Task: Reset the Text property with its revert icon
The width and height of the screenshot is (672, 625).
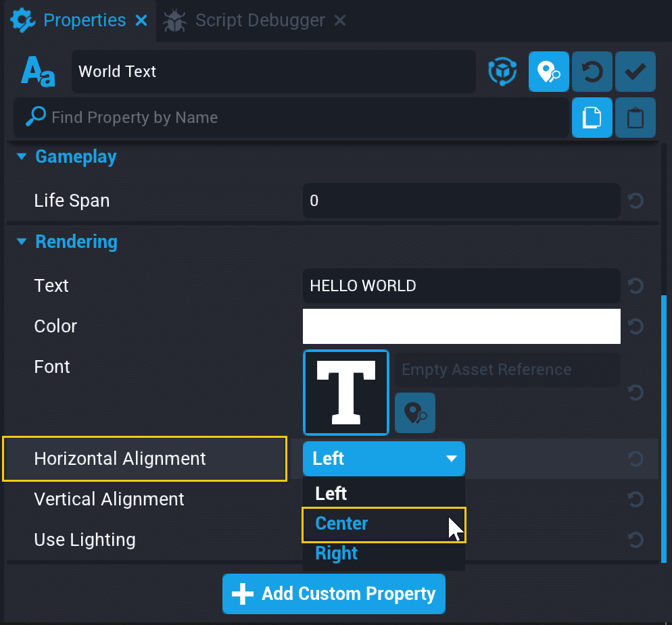Action: click(x=634, y=286)
